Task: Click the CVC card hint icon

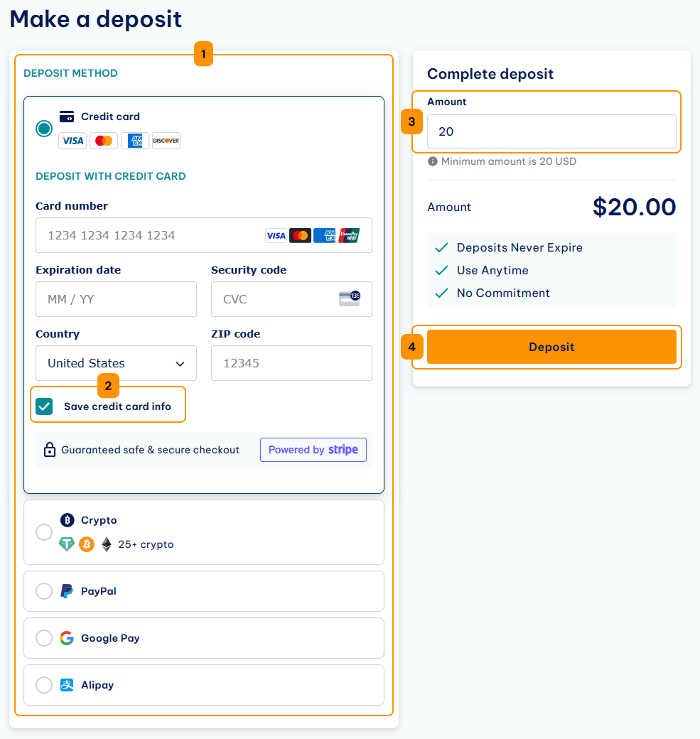Action: coord(350,299)
